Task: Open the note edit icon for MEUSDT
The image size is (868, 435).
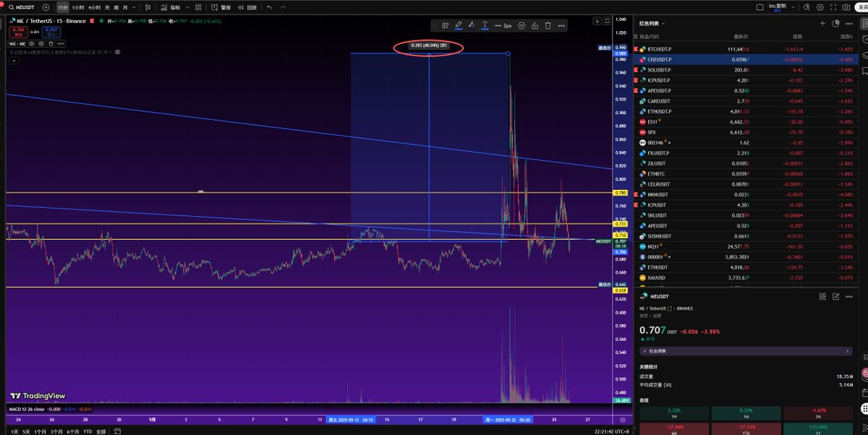Action: pyautogui.click(x=836, y=296)
